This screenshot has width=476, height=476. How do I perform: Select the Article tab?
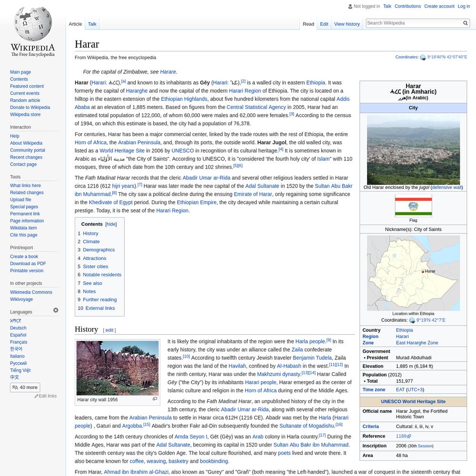[75, 24]
